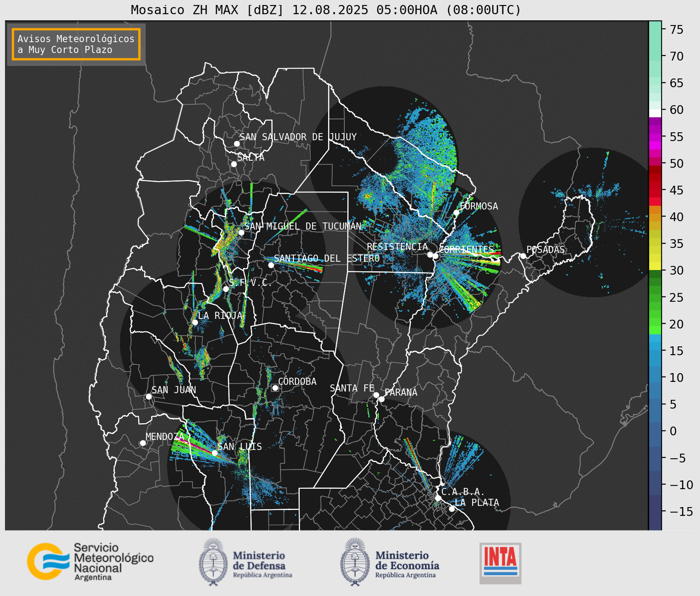Screen dimensions: 700x596
Task: Select the Córdoba city marker
Action: [275, 388]
